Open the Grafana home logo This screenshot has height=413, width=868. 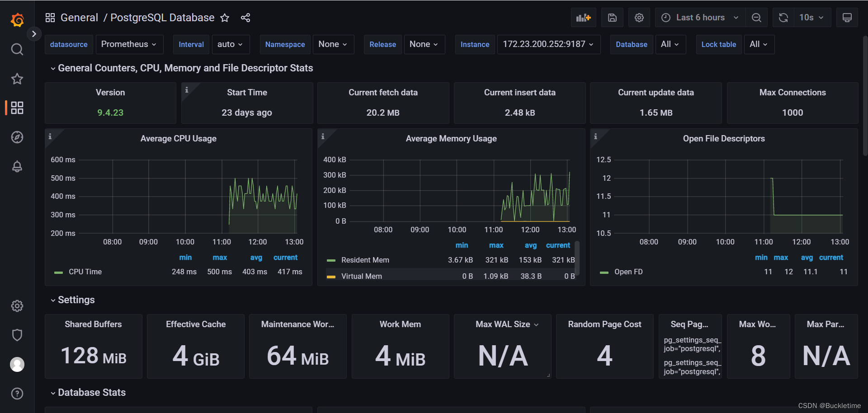(17, 19)
